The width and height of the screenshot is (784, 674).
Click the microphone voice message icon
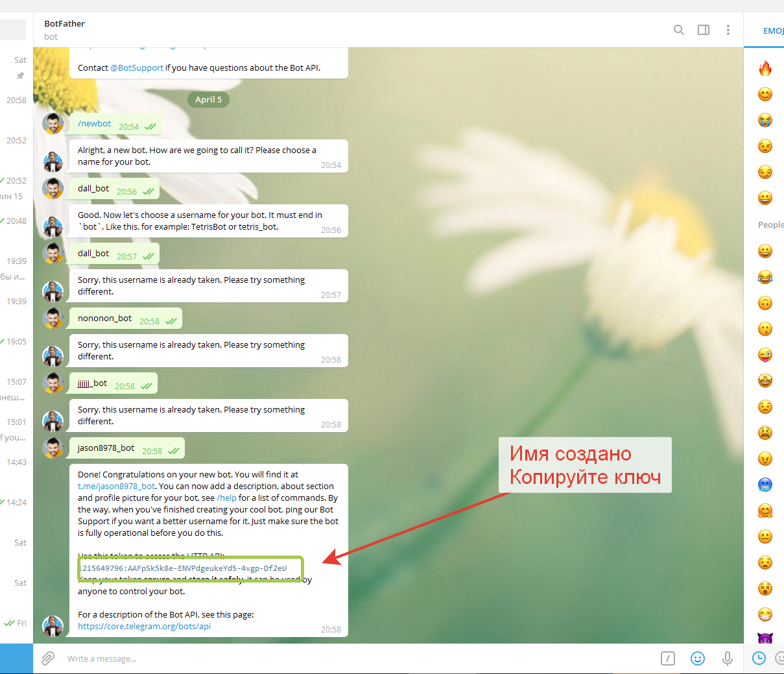tap(728, 658)
